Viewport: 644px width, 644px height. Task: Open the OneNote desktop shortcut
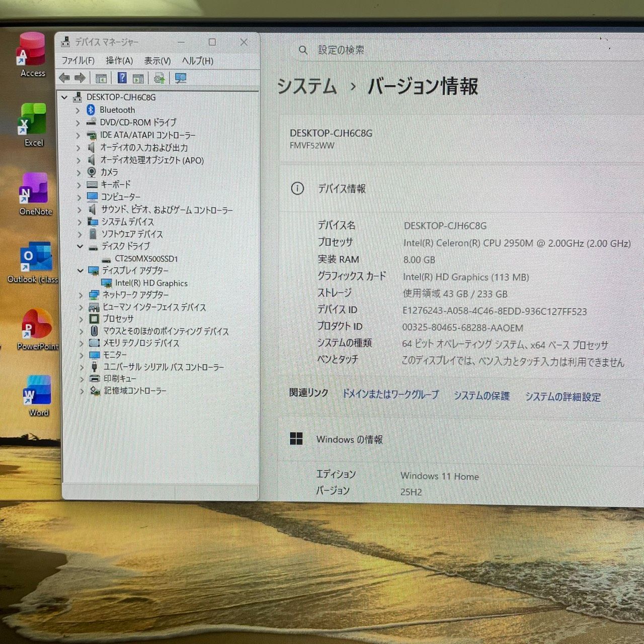[x=35, y=194]
